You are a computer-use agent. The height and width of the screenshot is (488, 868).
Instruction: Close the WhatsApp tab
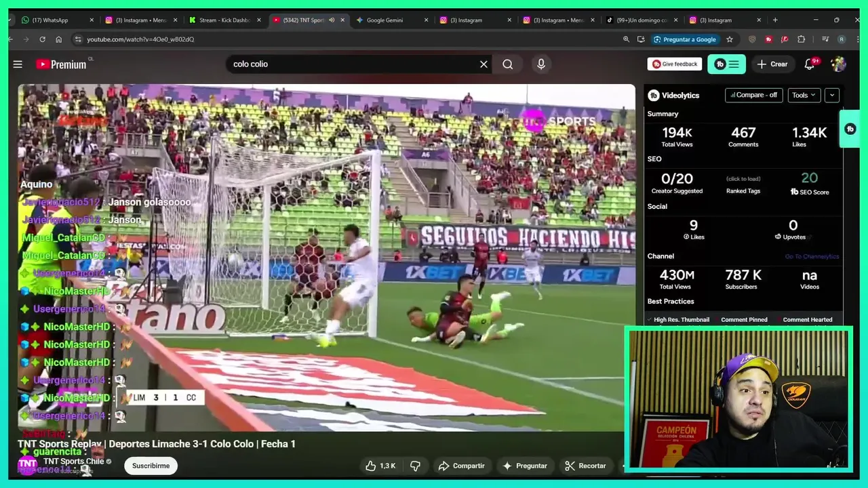pyautogui.click(x=92, y=20)
